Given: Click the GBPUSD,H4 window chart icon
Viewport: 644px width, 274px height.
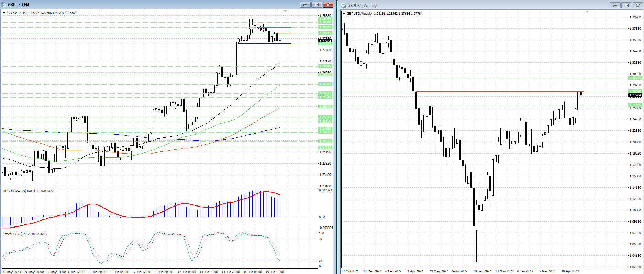Looking at the screenshot, I should click(x=4, y=4).
